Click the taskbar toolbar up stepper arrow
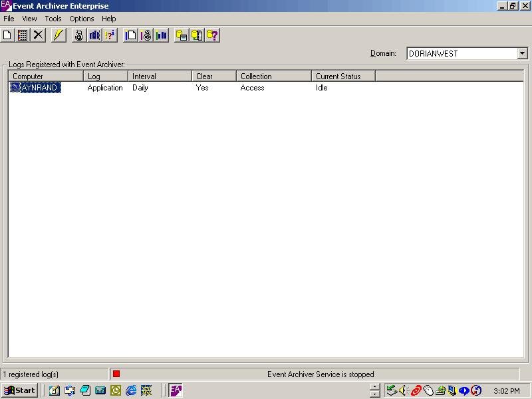Image resolution: width=532 pixels, height=399 pixels. pos(374,387)
